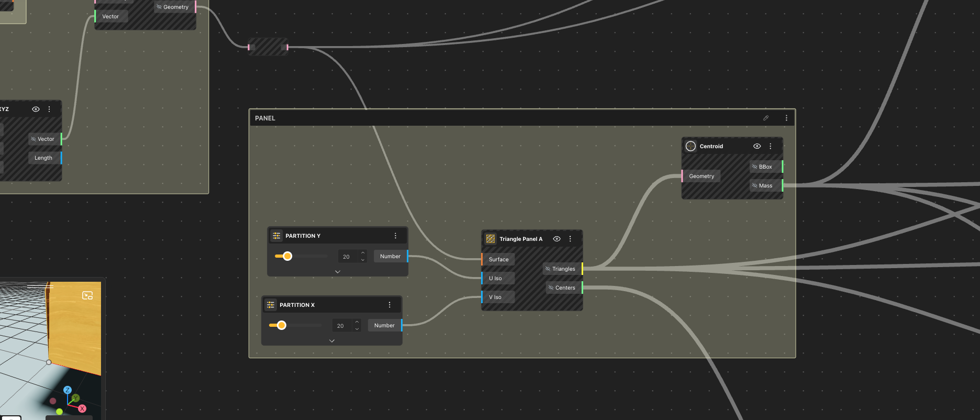Open the Triangle Panel A node menu

[571, 239]
